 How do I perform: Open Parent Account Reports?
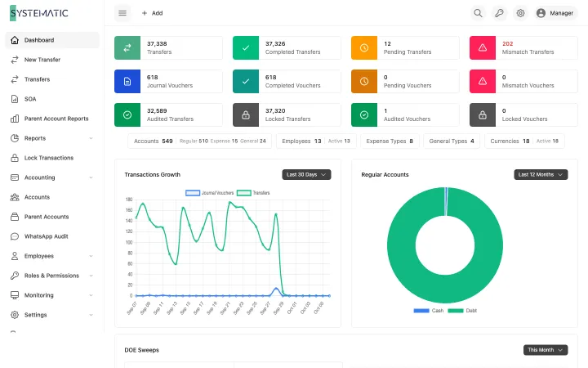[52, 119]
